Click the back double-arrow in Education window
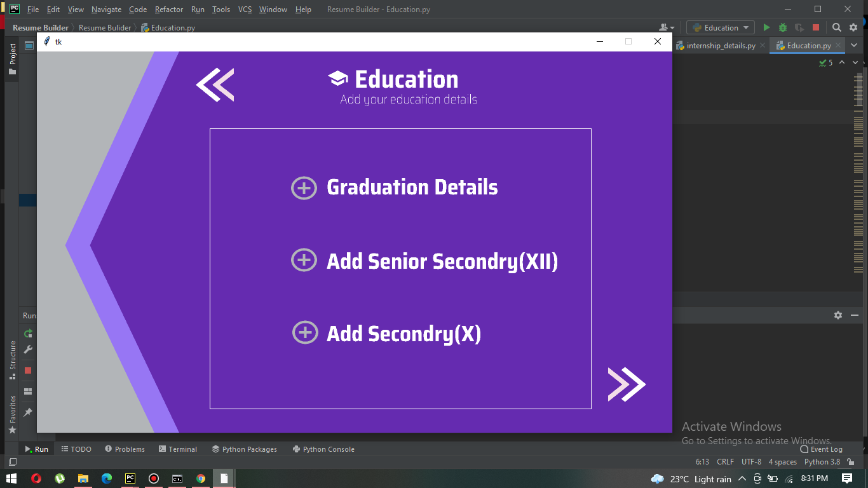 pos(215,85)
